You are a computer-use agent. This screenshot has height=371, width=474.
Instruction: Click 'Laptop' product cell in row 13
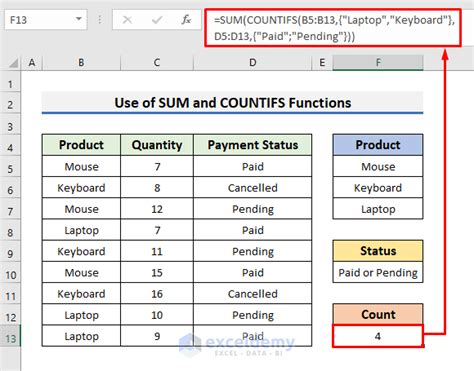click(81, 336)
